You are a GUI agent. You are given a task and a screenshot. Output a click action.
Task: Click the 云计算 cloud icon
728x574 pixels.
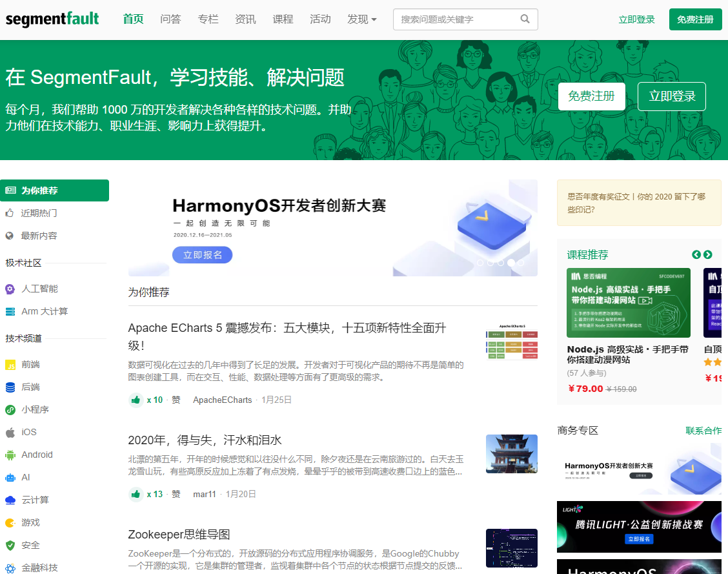pyautogui.click(x=10, y=500)
